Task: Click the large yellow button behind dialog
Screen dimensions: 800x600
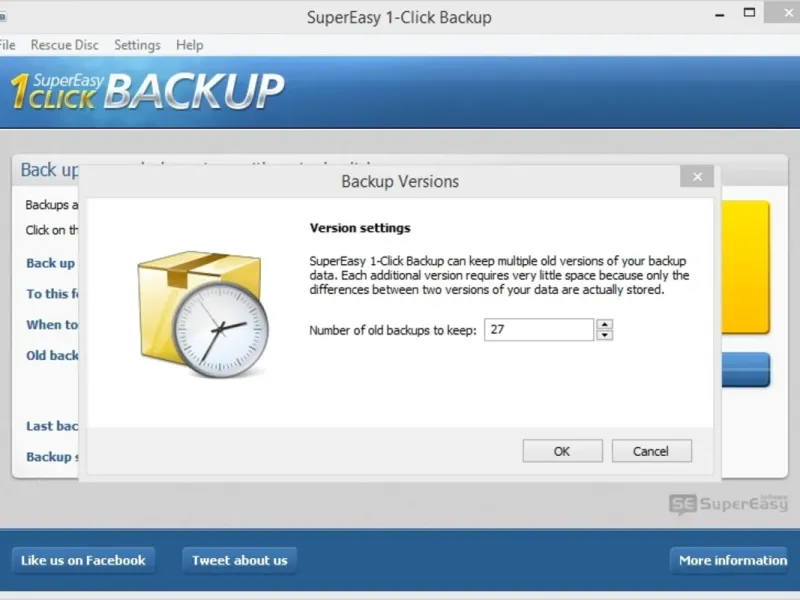Action: coord(745,268)
